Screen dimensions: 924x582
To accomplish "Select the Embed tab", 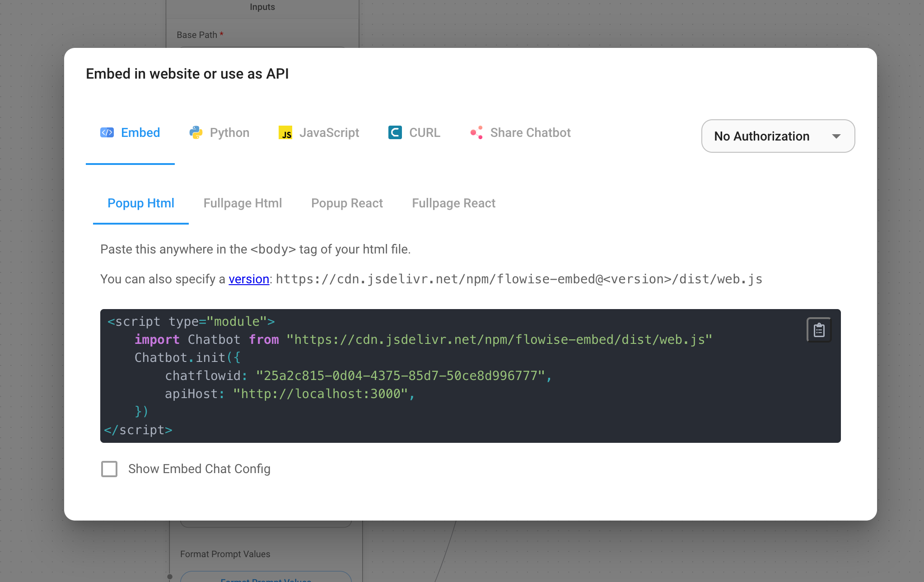I will pos(130,132).
